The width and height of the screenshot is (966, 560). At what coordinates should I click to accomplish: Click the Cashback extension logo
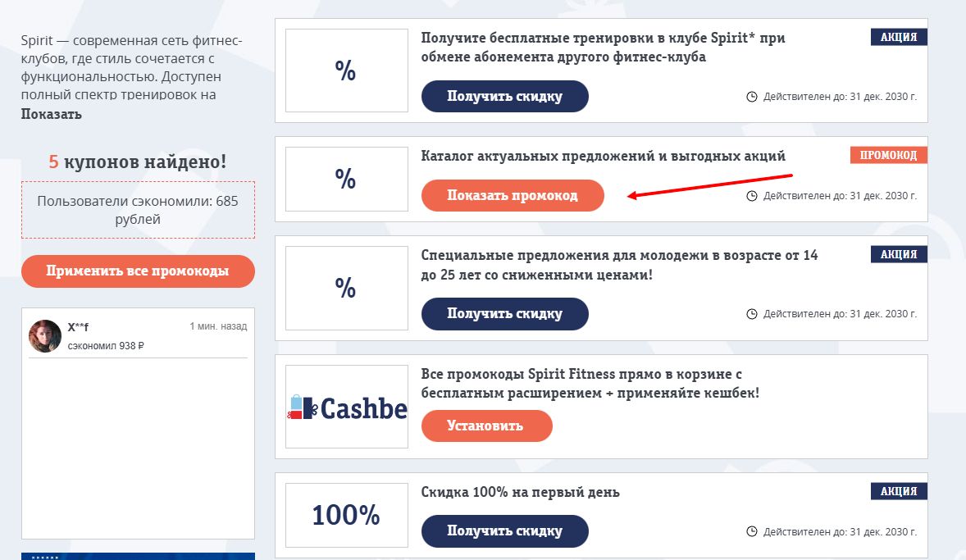[x=346, y=405]
